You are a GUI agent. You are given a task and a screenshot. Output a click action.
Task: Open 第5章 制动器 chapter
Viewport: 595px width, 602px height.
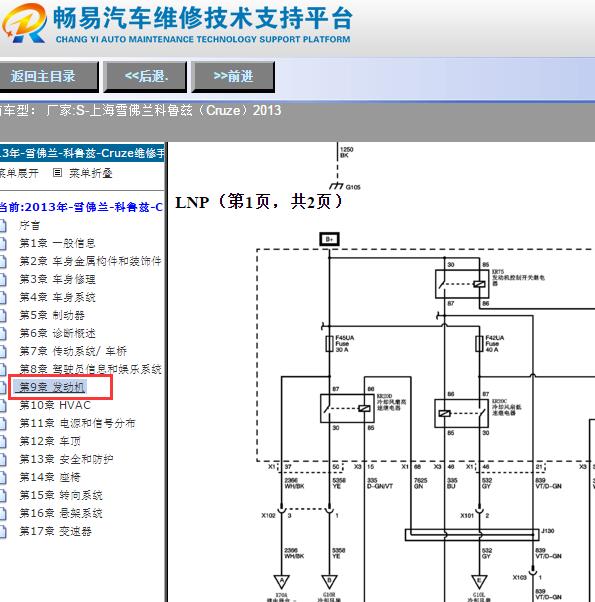[x=52, y=315]
